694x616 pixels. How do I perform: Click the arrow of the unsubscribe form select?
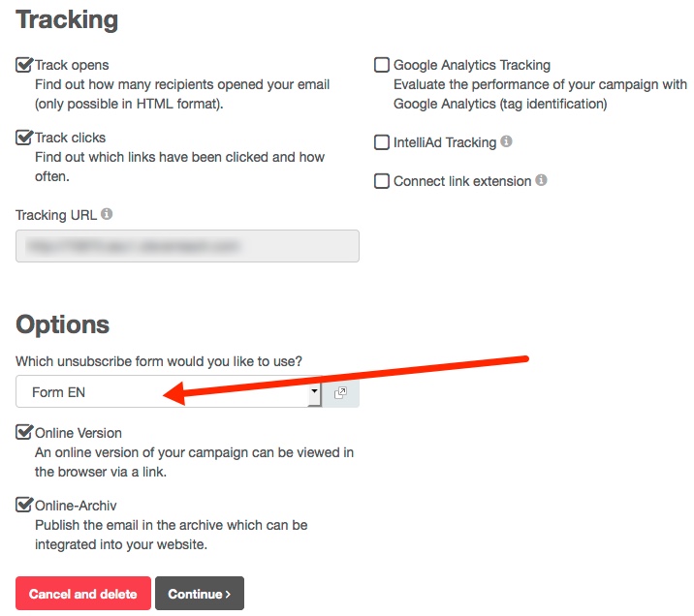point(314,392)
